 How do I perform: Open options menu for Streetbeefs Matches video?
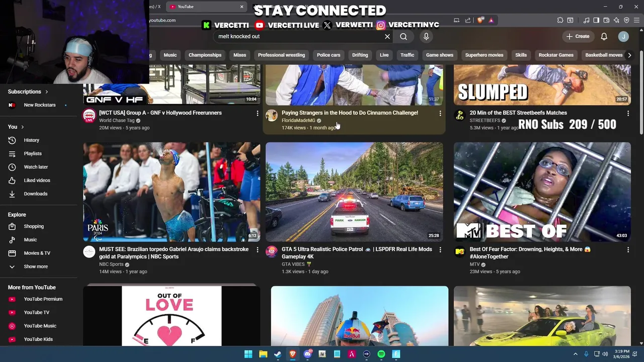coord(628,114)
